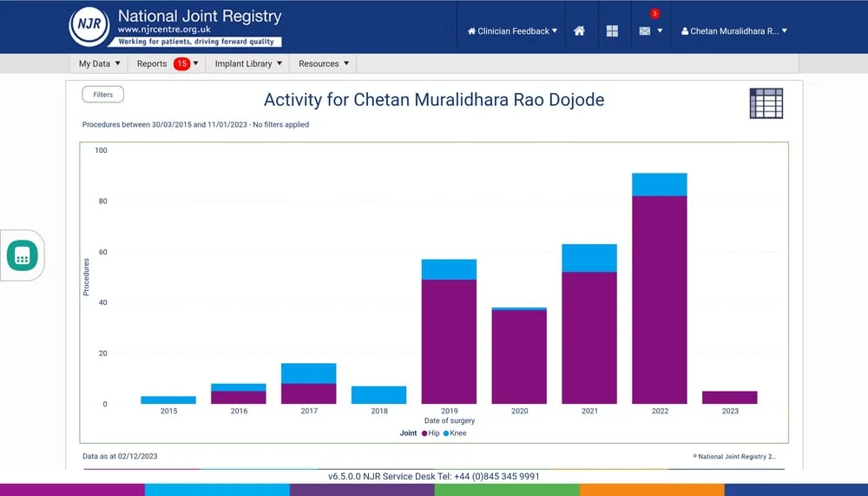Toggle Knee series in legend
The width and height of the screenshot is (868, 496).
455,433
